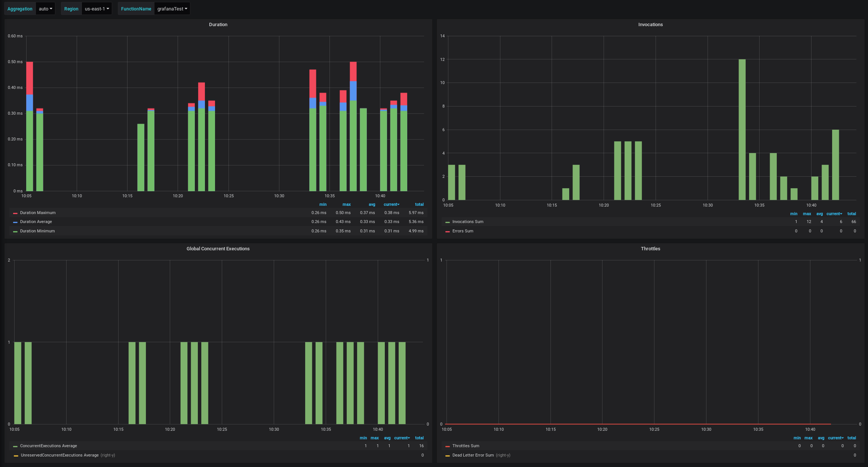
Task: Open color picker for Duration Maximum swatch
Action: coord(15,213)
